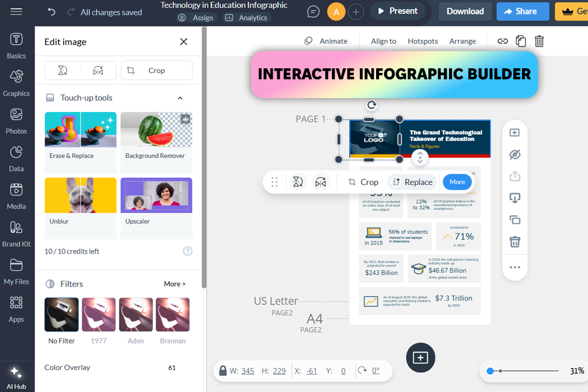Viewport: 588px width, 392px height.
Task: Open the Align to menu
Action: (383, 41)
